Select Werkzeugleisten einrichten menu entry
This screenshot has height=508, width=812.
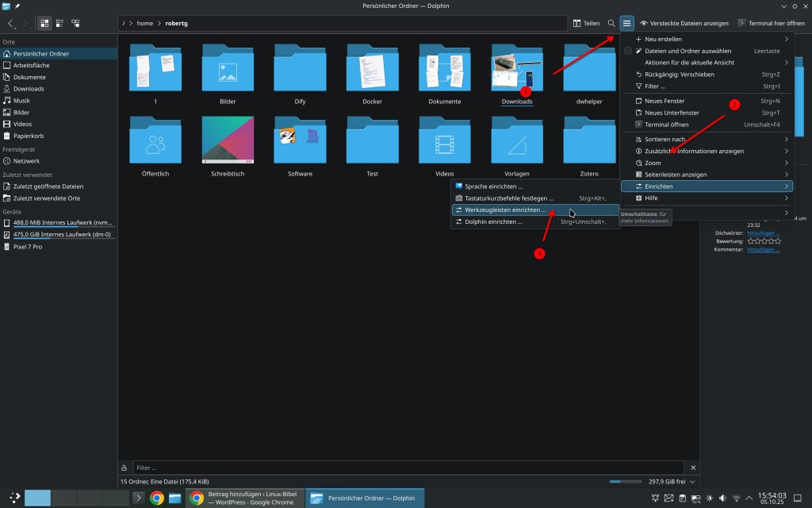505,210
